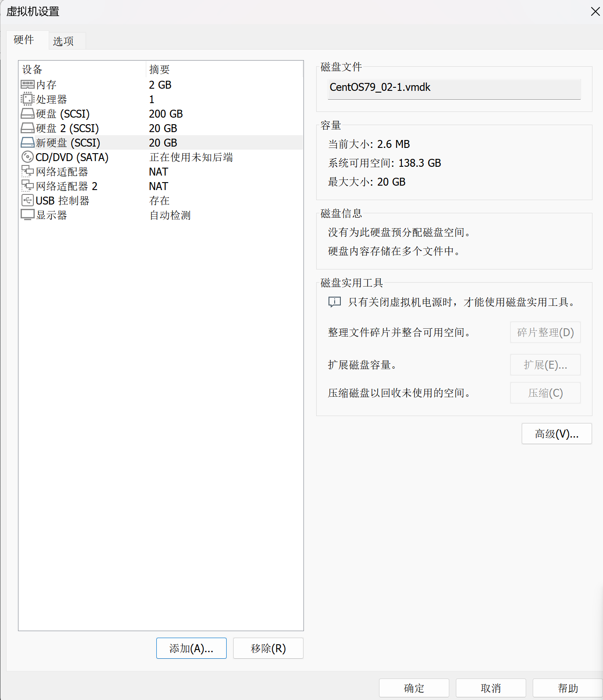This screenshot has height=700, width=603.
Task: Click the 自动检测 display summary
Action: (x=170, y=215)
